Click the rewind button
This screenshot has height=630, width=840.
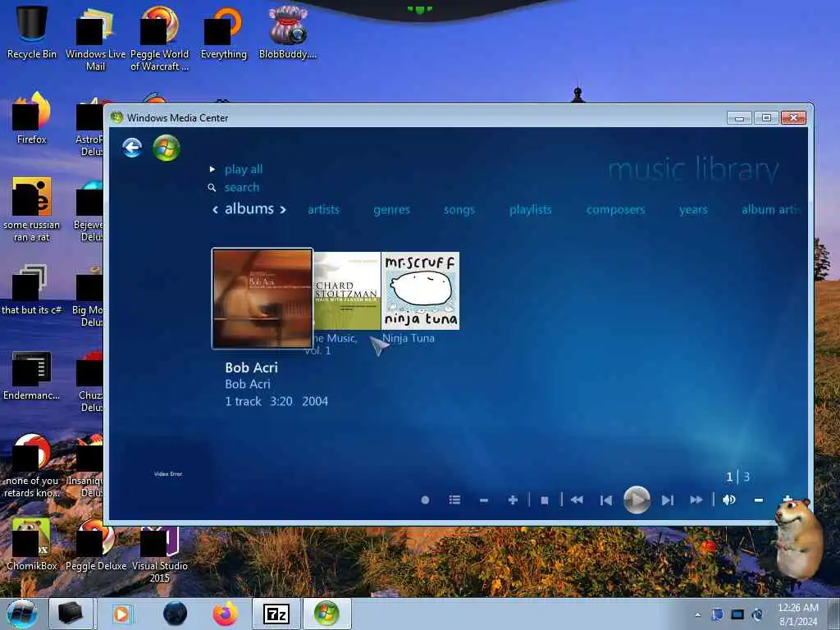coord(577,500)
